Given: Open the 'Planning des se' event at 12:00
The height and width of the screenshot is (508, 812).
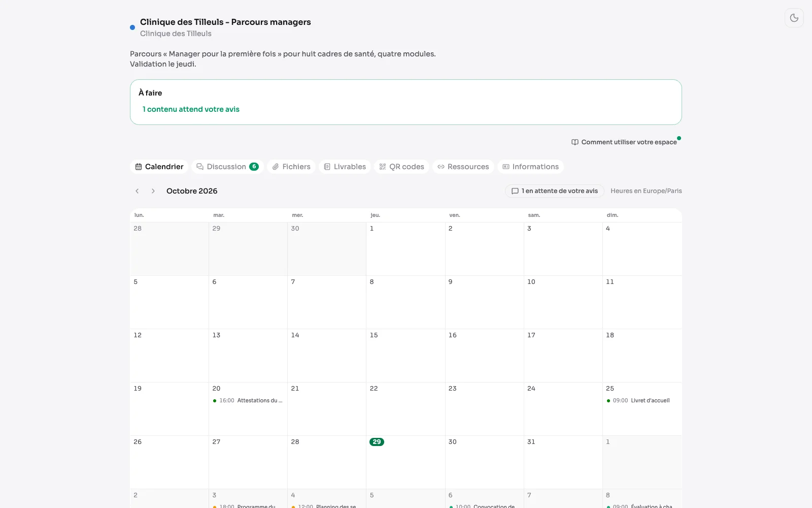Looking at the screenshot, I should [326, 505].
